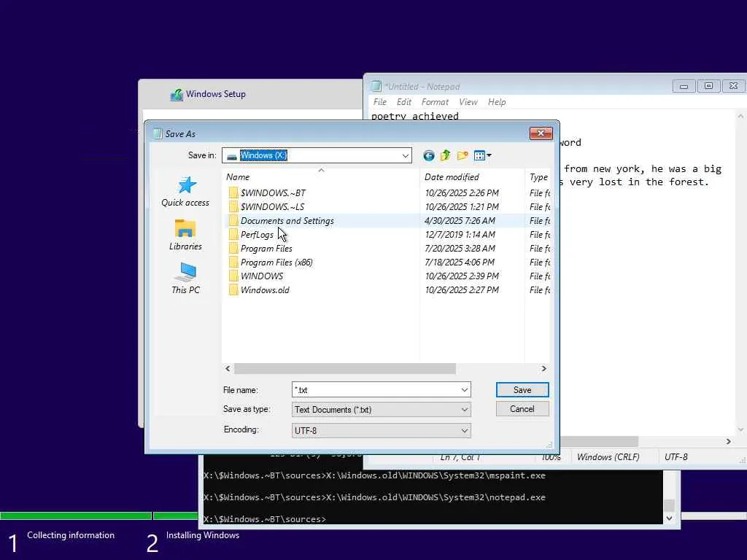Open Notepad Edit menu
This screenshot has height=560, width=747.
(404, 102)
